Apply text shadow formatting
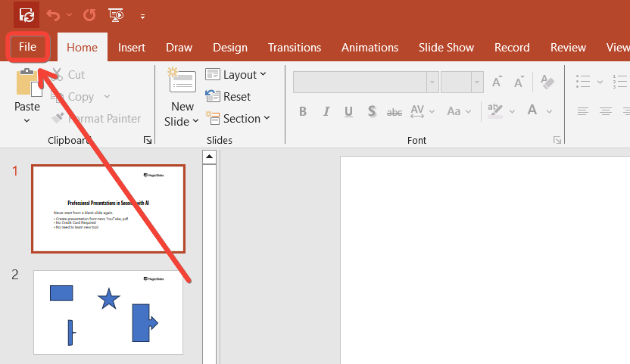Image resolution: width=630 pixels, height=364 pixels. tap(372, 111)
